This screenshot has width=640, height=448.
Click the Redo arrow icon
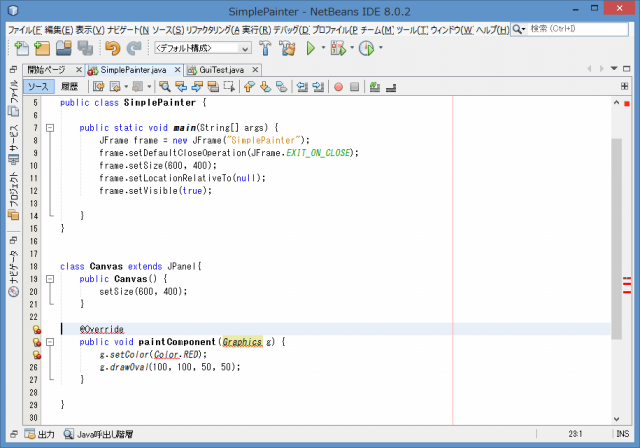click(x=134, y=48)
